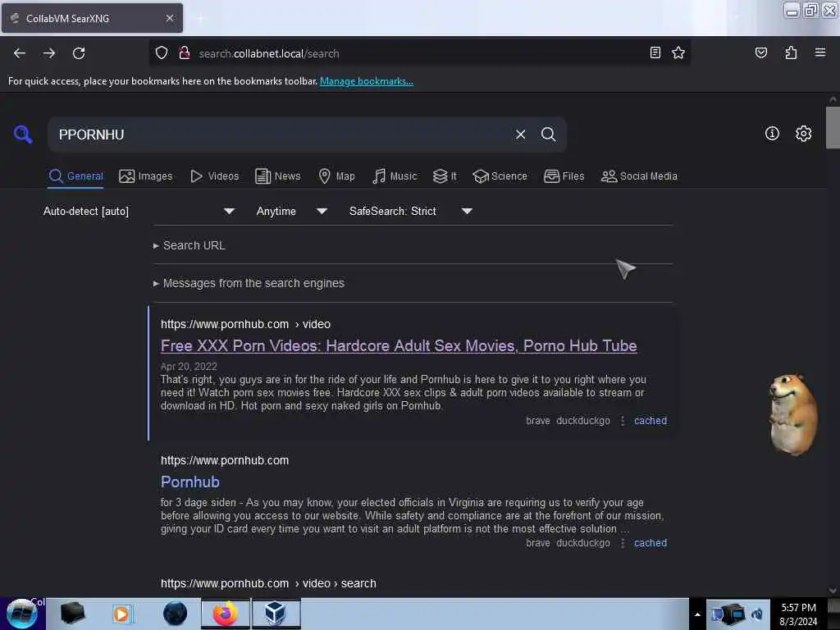This screenshot has height=630, width=840.
Task: Open the dark globe browser taskbar icon
Action: coord(175,614)
